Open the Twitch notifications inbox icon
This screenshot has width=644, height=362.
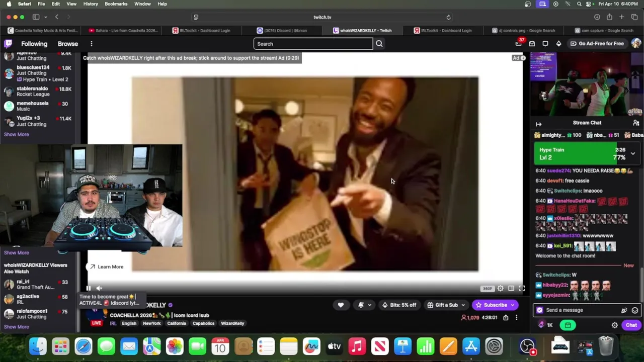[x=532, y=44]
